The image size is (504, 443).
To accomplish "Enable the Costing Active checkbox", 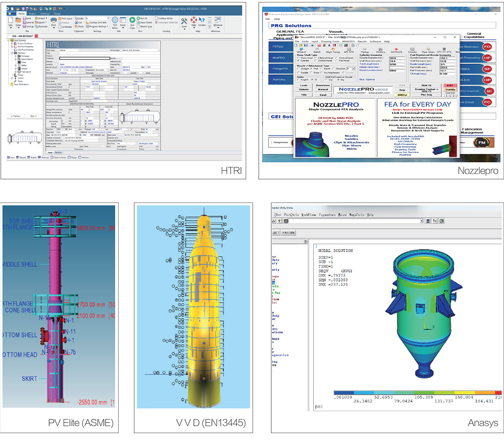I will click(156, 18).
